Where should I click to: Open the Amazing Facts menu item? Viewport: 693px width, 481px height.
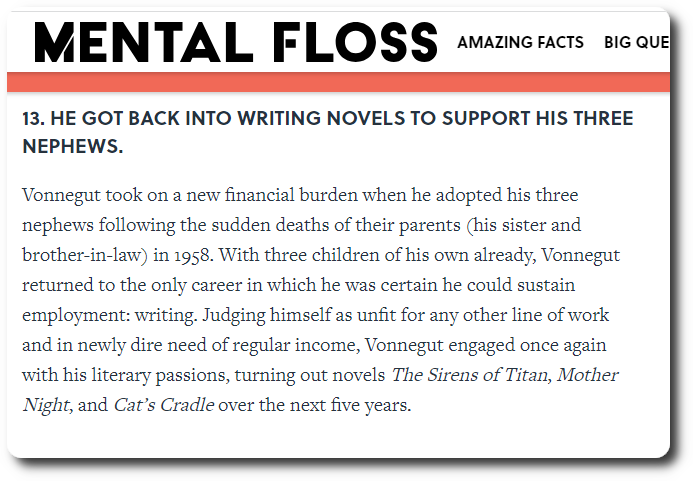point(520,43)
